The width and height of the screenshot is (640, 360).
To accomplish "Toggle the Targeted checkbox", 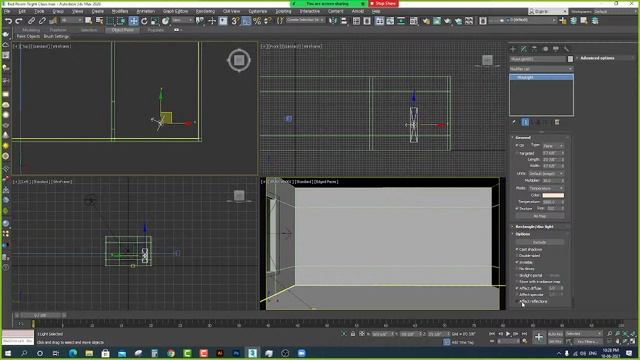I will [x=517, y=153].
